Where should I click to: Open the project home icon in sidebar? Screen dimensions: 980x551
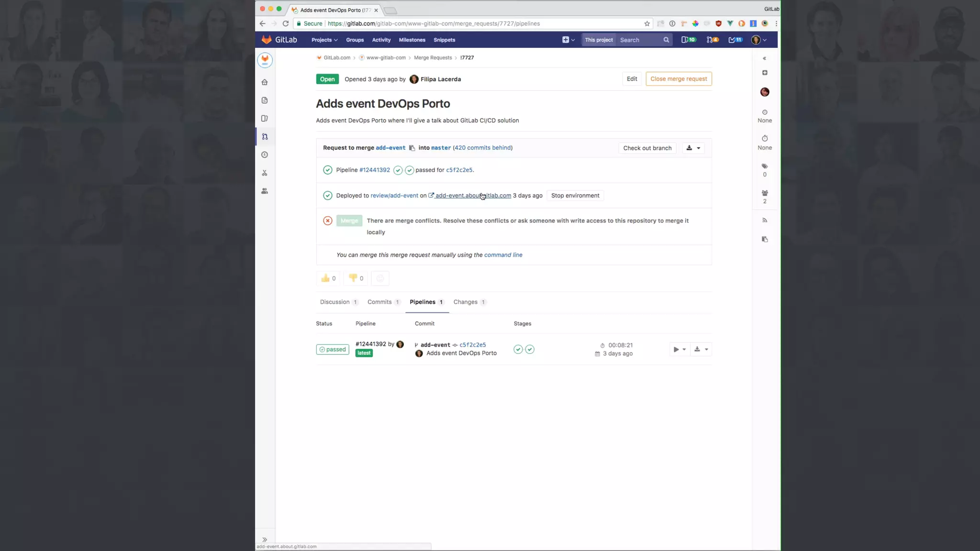pos(265,82)
